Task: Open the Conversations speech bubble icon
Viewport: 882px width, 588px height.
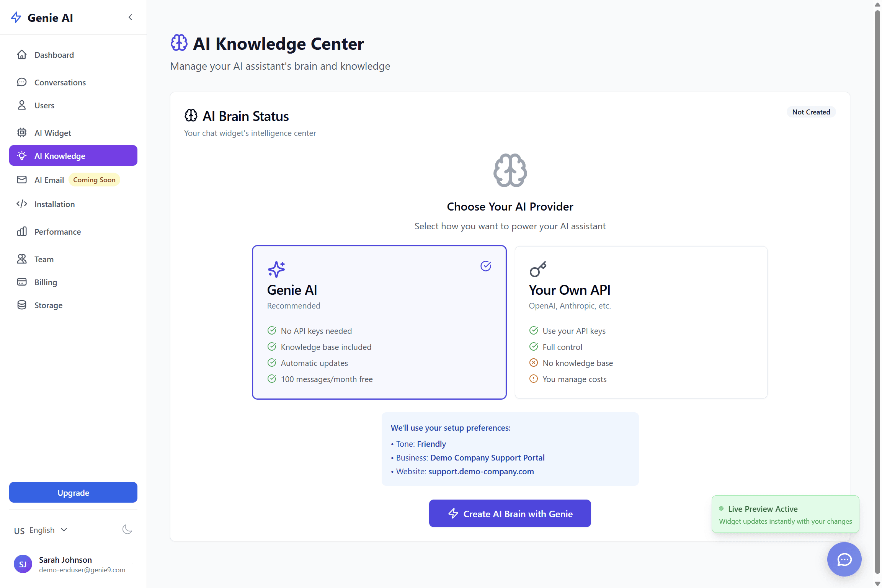Action: click(22, 82)
